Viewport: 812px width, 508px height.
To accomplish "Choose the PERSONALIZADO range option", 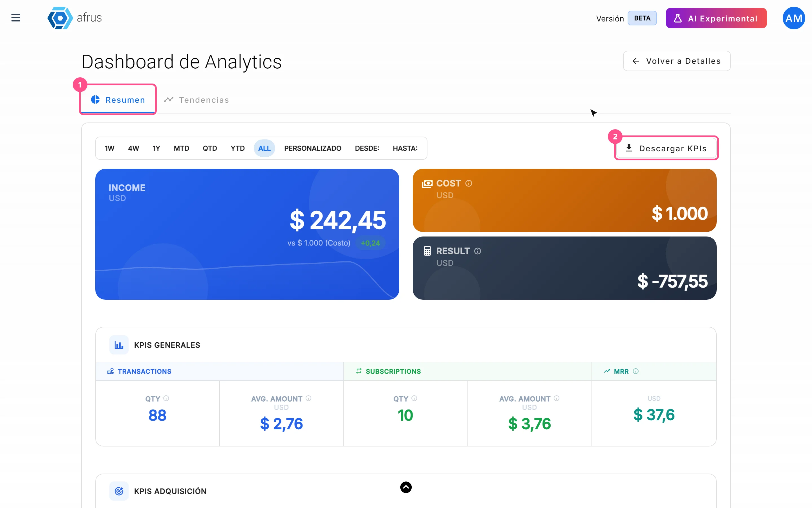I will pos(313,148).
